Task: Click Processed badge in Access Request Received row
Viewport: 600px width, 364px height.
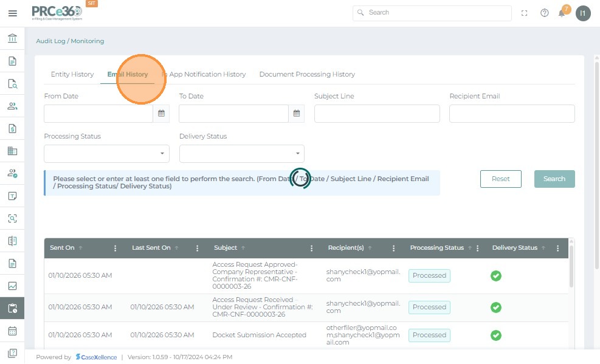Action: (x=429, y=307)
